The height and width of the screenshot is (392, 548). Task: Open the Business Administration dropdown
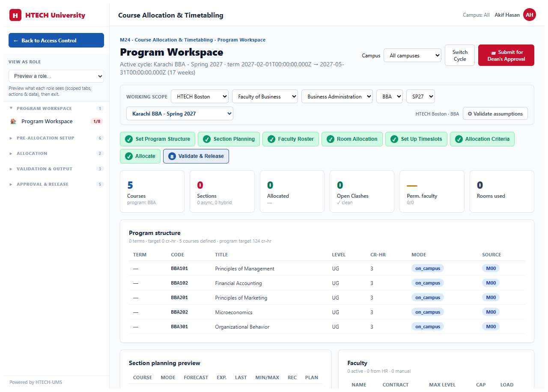click(337, 96)
